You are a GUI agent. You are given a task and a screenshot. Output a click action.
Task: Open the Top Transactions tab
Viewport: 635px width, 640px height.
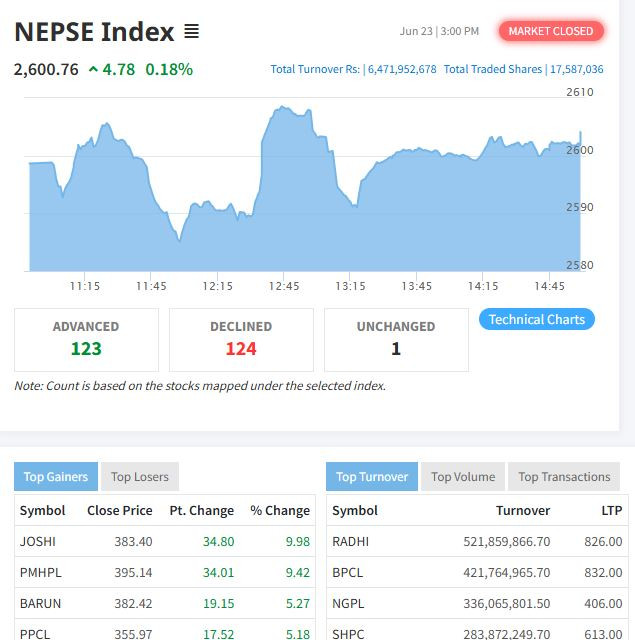point(564,477)
